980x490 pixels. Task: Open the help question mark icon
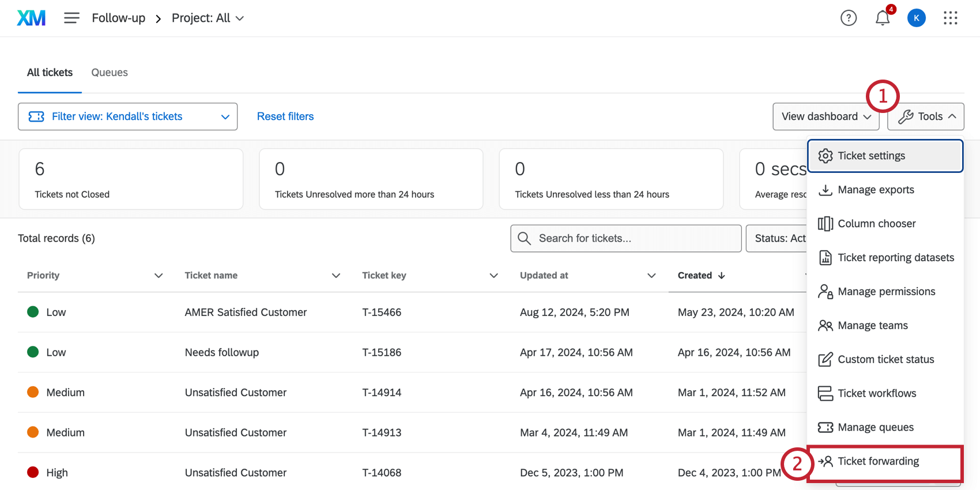click(x=848, y=18)
